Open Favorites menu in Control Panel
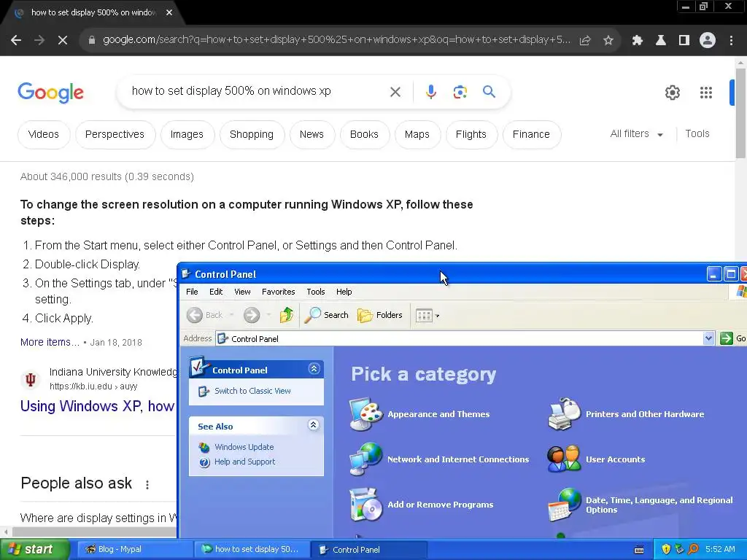The height and width of the screenshot is (560, 747). point(278,292)
